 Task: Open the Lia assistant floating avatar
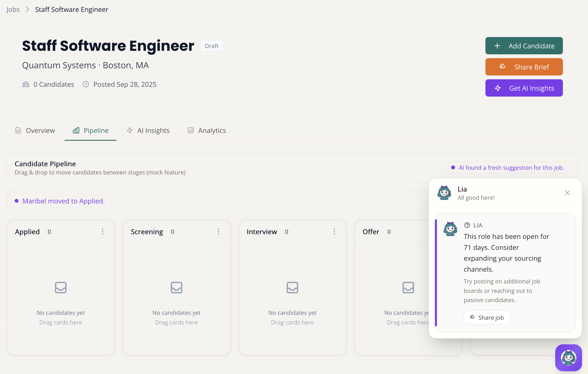tap(568, 358)
